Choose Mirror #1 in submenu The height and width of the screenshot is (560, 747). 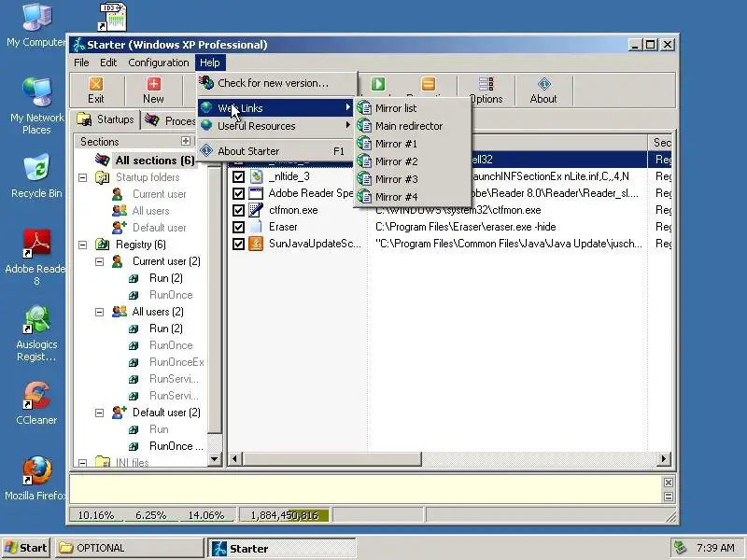click(x=413, y=144)
